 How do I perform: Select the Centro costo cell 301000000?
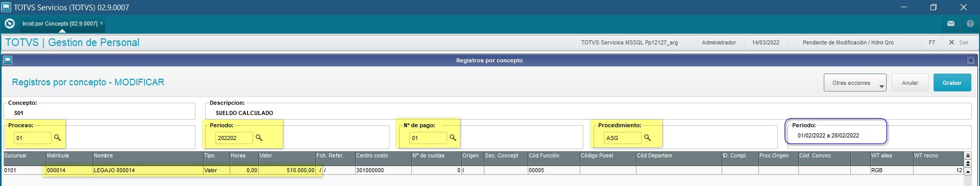tap(383, 170)
